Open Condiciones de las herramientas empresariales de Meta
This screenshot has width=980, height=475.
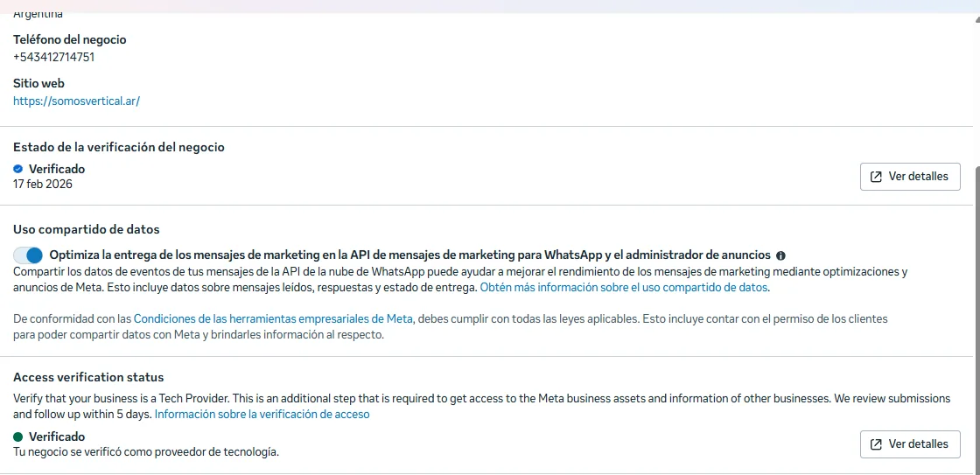pyautogui.click(x=273, y=318)
